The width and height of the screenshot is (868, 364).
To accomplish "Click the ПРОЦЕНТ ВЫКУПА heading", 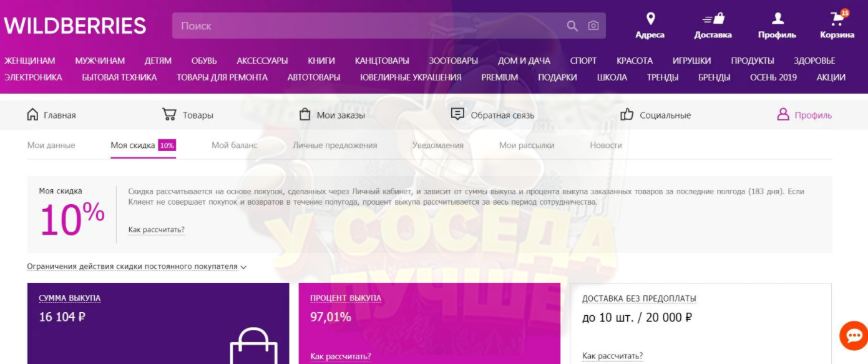I will coord(346,298).
